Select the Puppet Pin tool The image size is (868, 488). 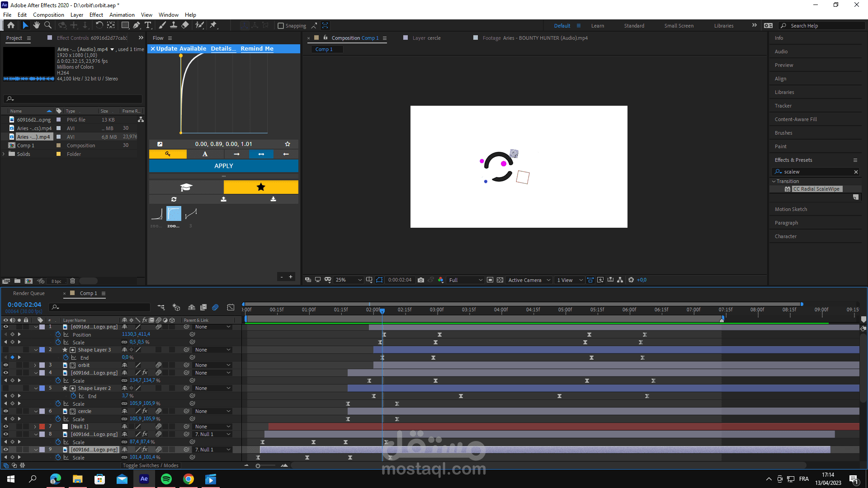[x=213, y=25]
